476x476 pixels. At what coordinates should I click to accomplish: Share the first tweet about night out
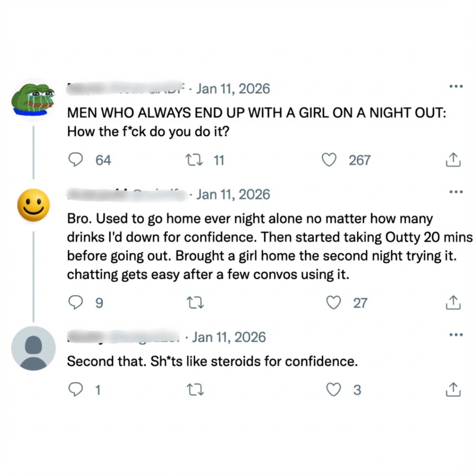453,160
